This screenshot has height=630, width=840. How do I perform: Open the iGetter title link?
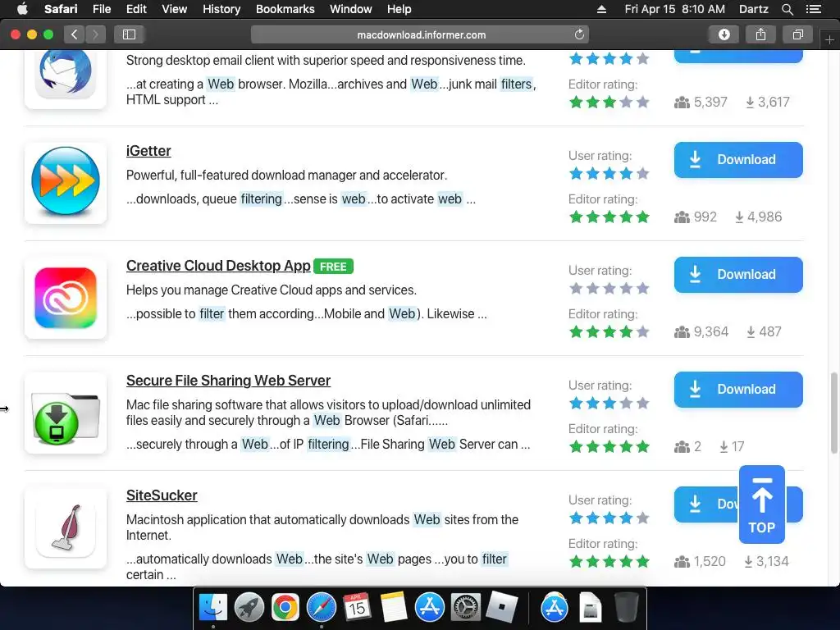148,151
